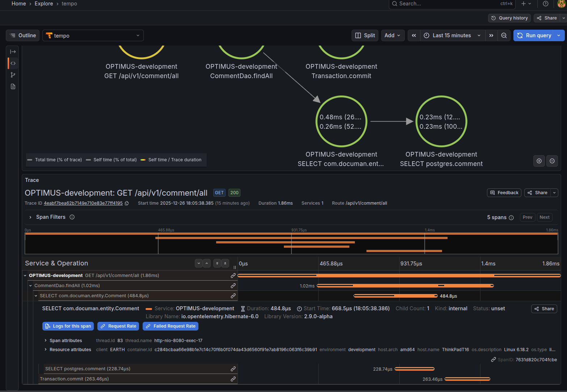Open help question mark icon in top bar
Viewport: 567px width, 392px height.
pyautogui.click(x=545, y=4)
